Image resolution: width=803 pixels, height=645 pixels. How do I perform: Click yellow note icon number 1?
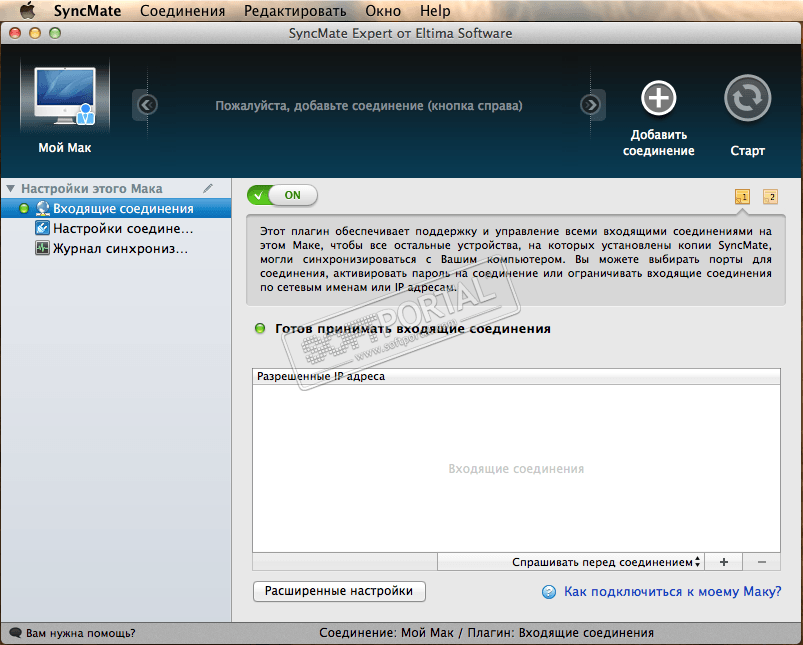[743, 197]
